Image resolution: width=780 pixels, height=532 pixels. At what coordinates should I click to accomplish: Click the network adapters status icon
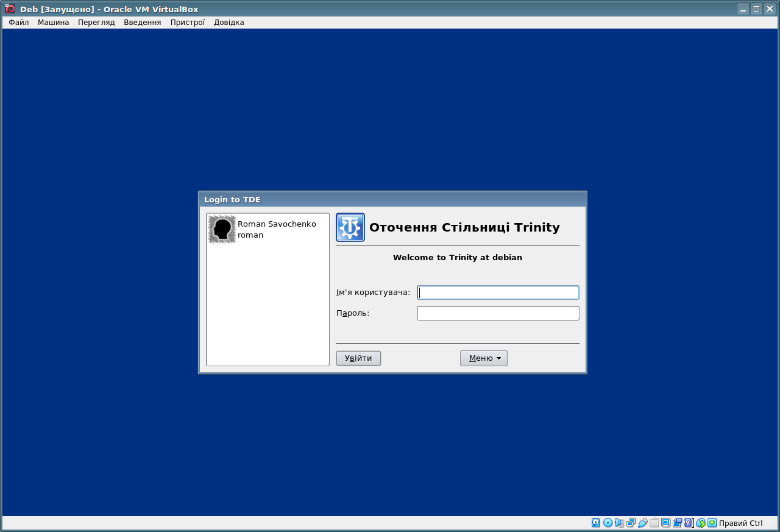tap(631, 523)
